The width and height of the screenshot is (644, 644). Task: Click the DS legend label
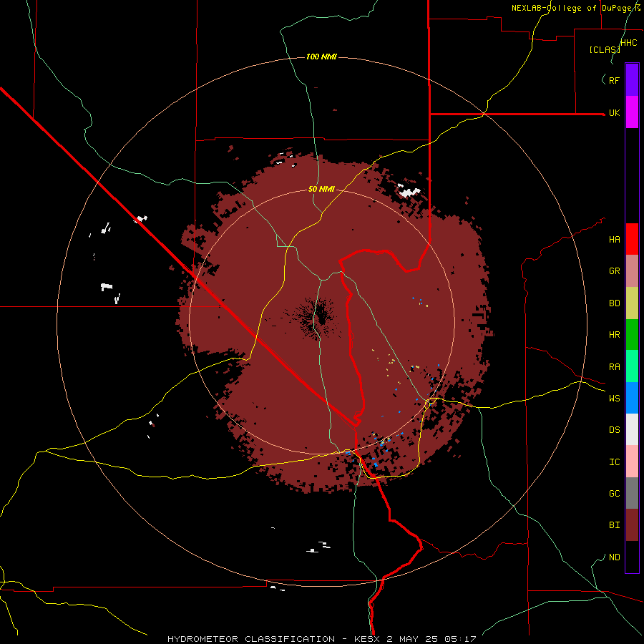[x=614, y=429]
